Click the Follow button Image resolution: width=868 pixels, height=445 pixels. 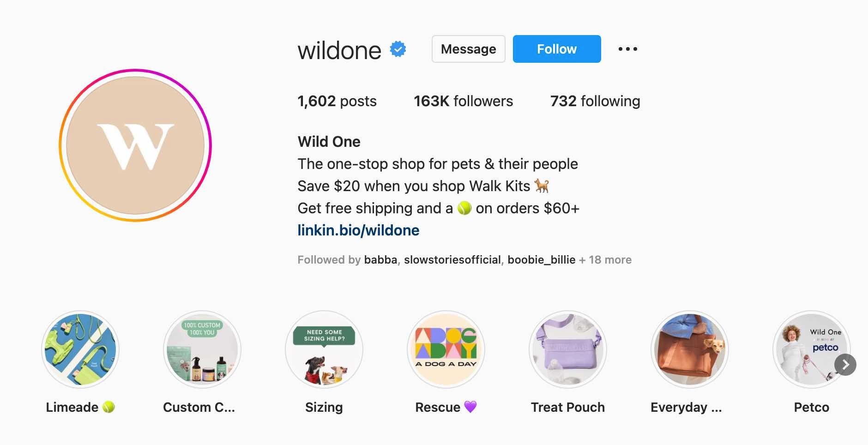[x=557, y=49]
